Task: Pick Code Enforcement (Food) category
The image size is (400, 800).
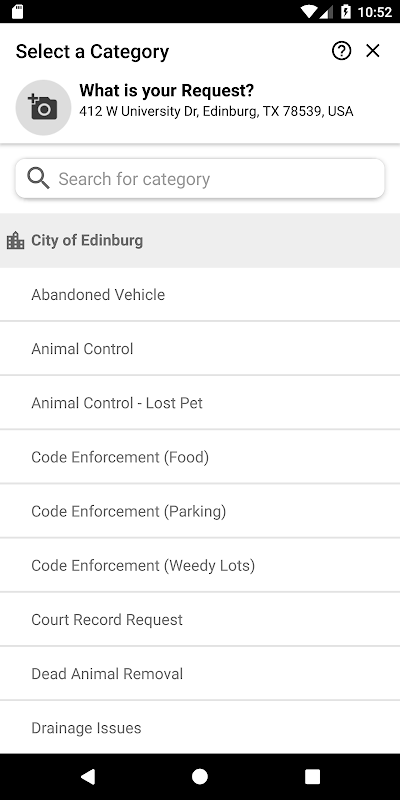Action: 200,457
